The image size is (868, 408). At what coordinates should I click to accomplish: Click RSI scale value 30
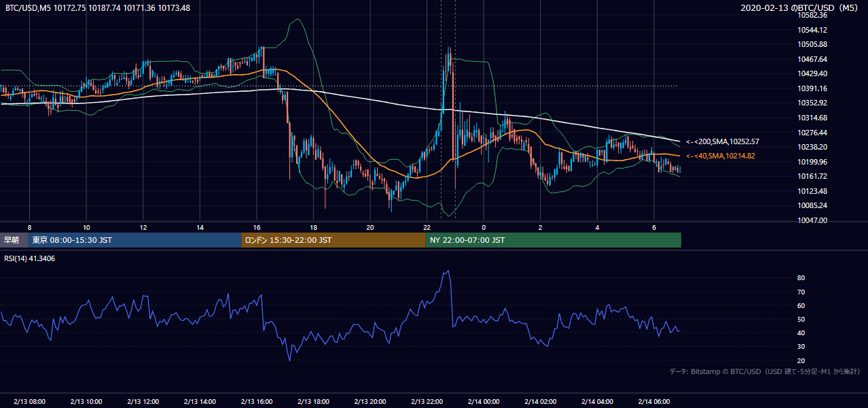pyautogui.click(x=801, y=347)
